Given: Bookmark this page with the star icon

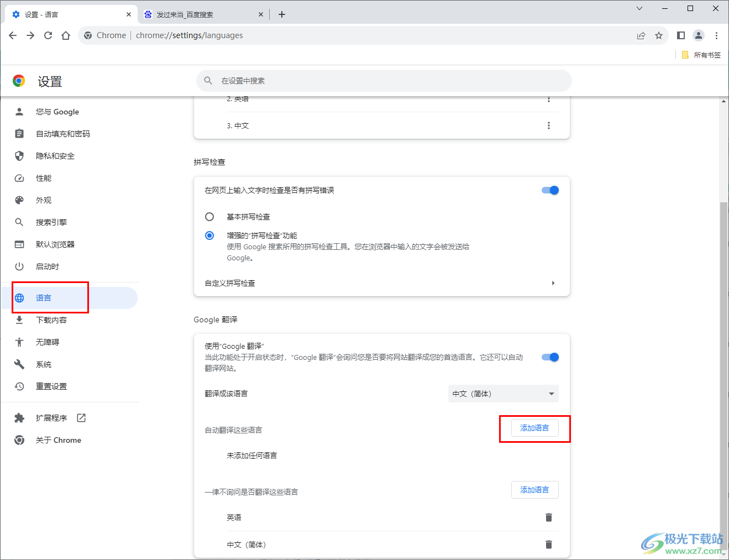Looking at the screenshot, I should pos(659,35).
